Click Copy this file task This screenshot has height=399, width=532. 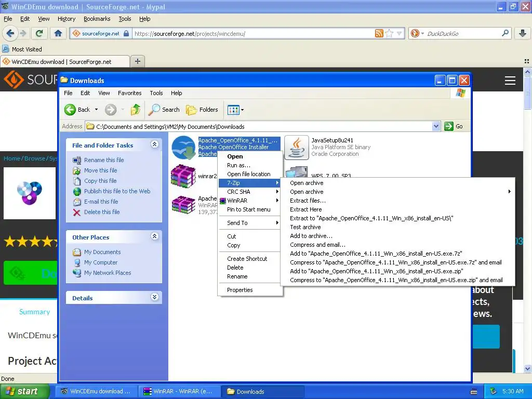[100, 181]
